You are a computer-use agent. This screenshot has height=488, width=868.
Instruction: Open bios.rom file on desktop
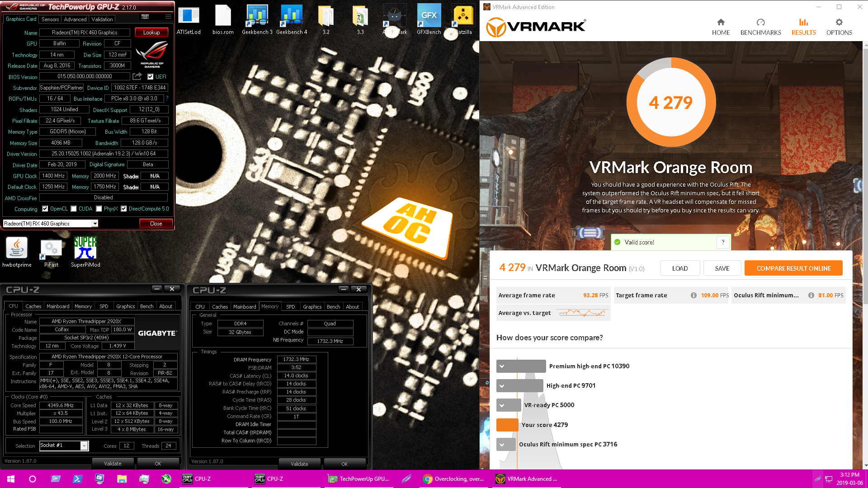point(223,20)
